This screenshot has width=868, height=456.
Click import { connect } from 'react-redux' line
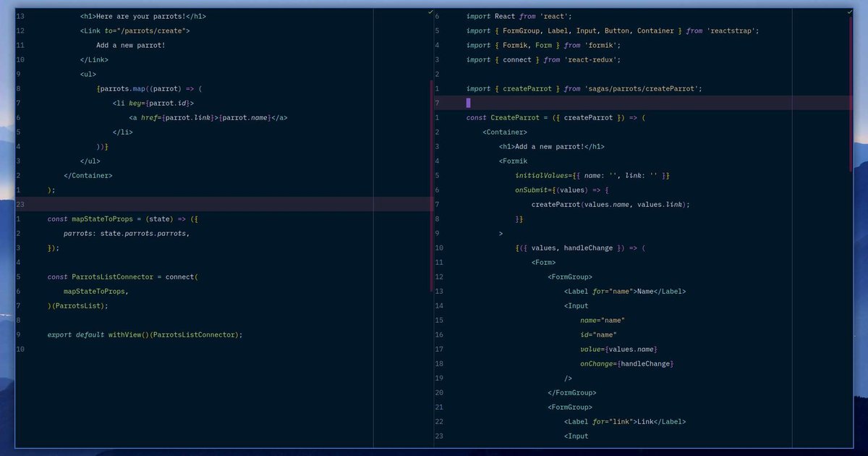(x=544, y=59)
